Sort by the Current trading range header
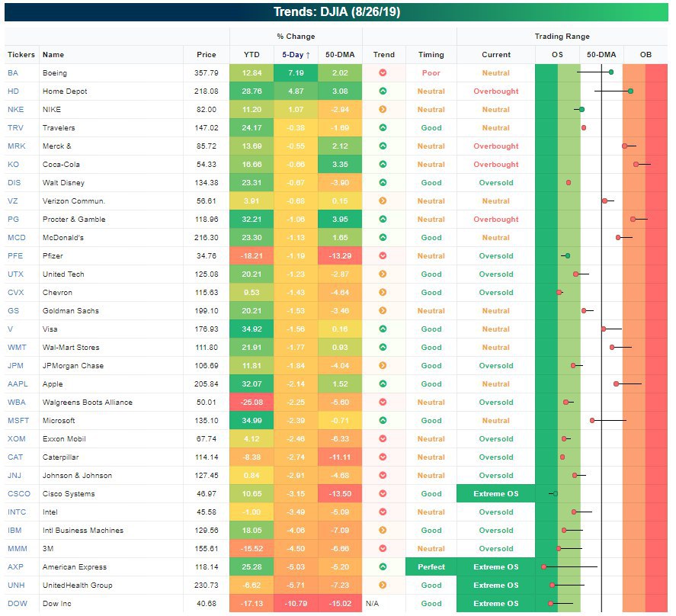The width and height of the screenshot is (676, 616). point(496,55)
